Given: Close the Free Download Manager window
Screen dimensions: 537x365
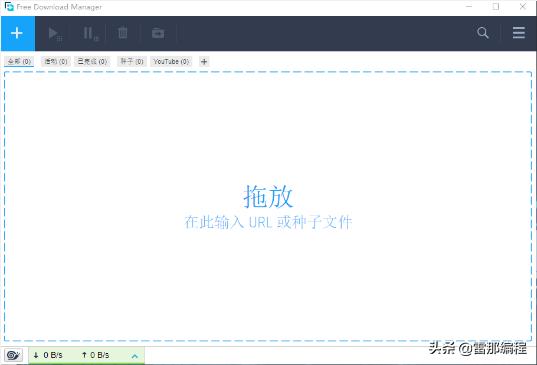Looking at the screenshot, I should [523, 7].
